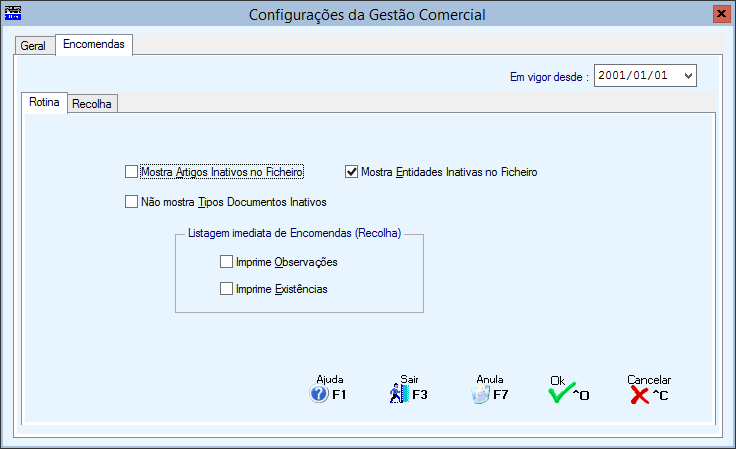The width and height of the screenshot is (736, 449).
Task: Select the Encomendas tab
Action: [x=94, y=44]
